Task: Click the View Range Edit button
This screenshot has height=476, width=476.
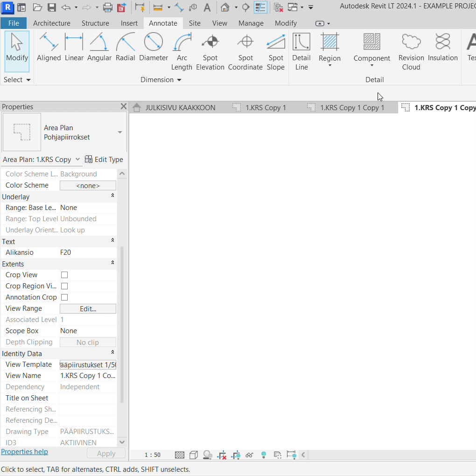Action: click(88, 308)
